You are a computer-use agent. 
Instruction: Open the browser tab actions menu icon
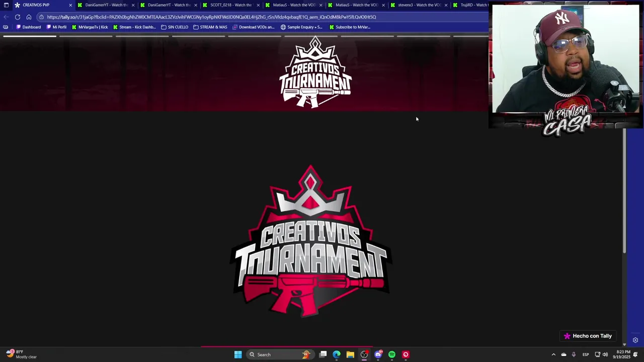(6, 5)
